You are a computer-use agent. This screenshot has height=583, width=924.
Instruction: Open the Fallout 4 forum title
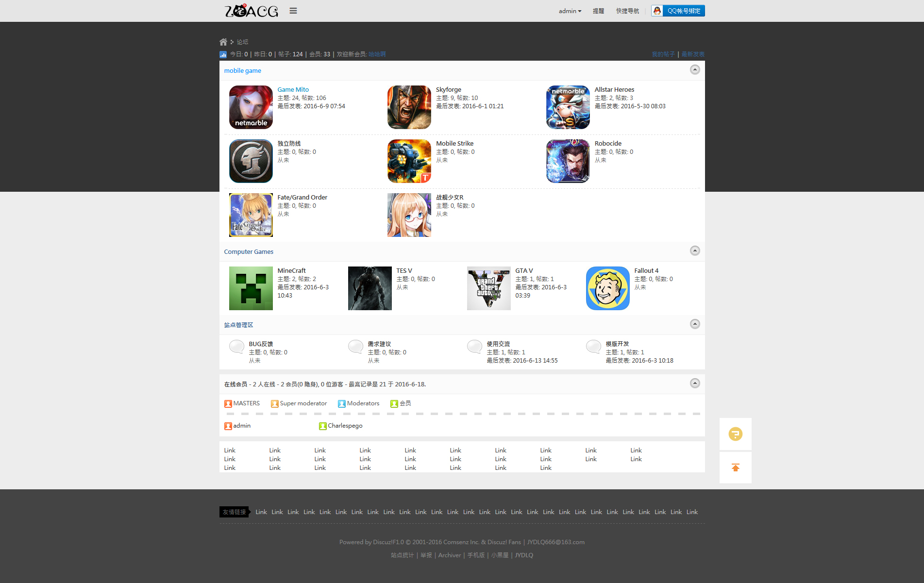(646, 271)
